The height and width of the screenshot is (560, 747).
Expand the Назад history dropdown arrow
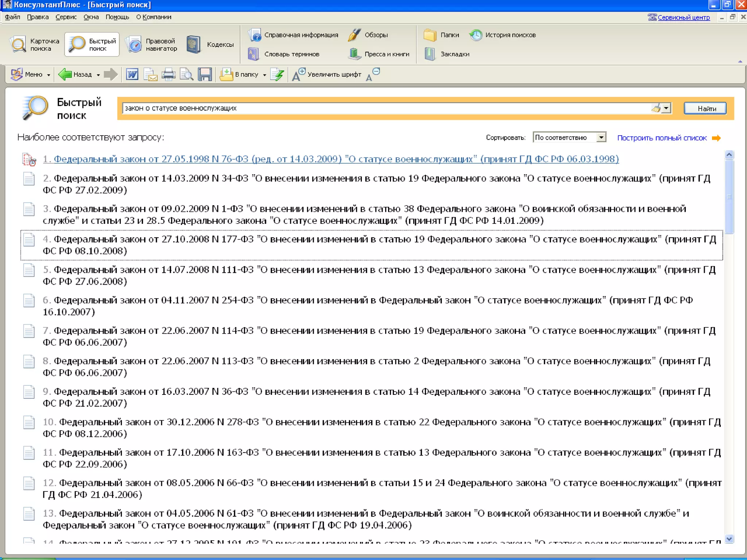[x=98, y=75]
